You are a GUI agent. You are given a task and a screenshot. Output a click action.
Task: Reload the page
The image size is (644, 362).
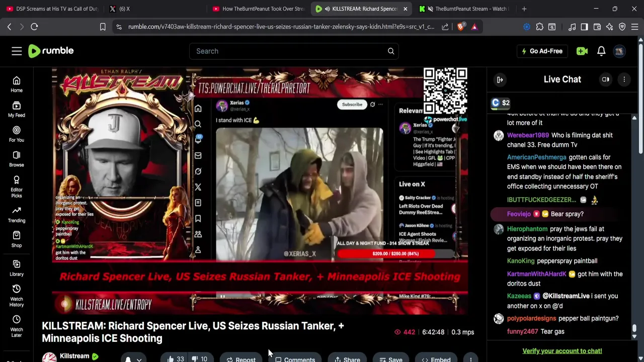click(34, 27)
